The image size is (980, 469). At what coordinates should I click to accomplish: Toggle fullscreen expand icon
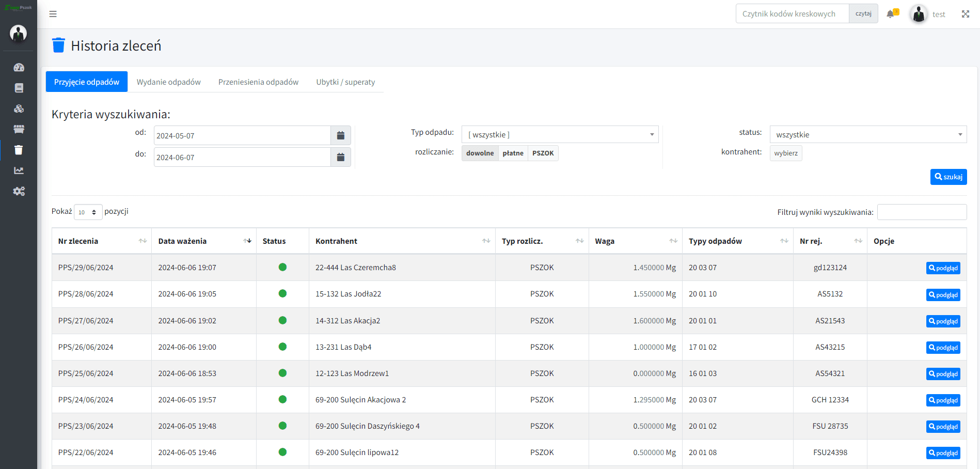click(965, 14)
